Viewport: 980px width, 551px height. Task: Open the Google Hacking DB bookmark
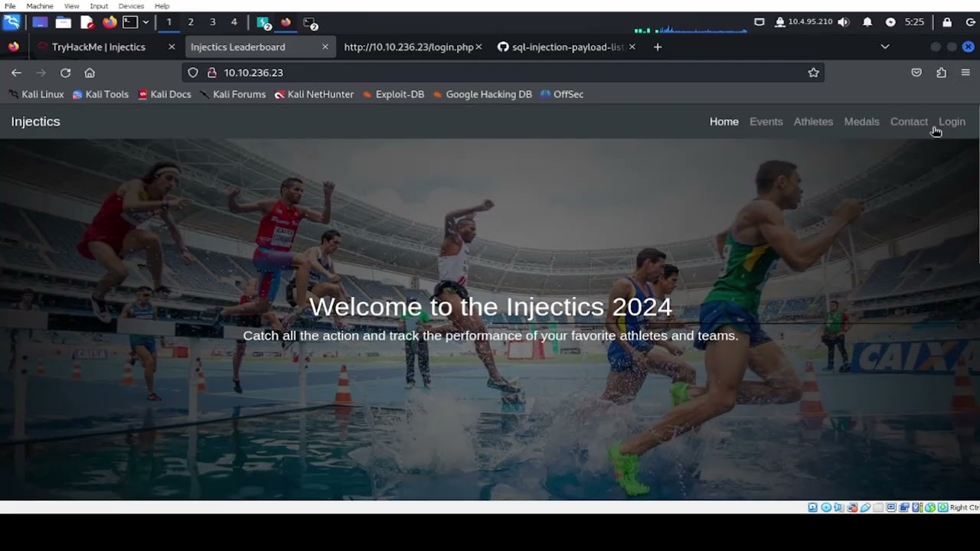482,94
